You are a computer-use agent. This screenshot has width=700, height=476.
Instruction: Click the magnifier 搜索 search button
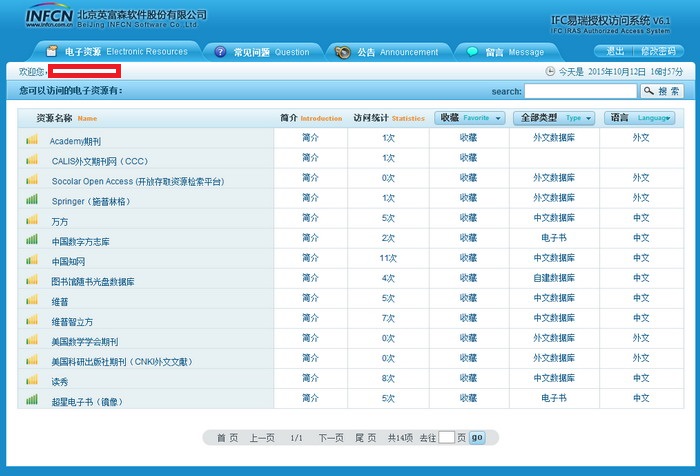tap(662, 91)
